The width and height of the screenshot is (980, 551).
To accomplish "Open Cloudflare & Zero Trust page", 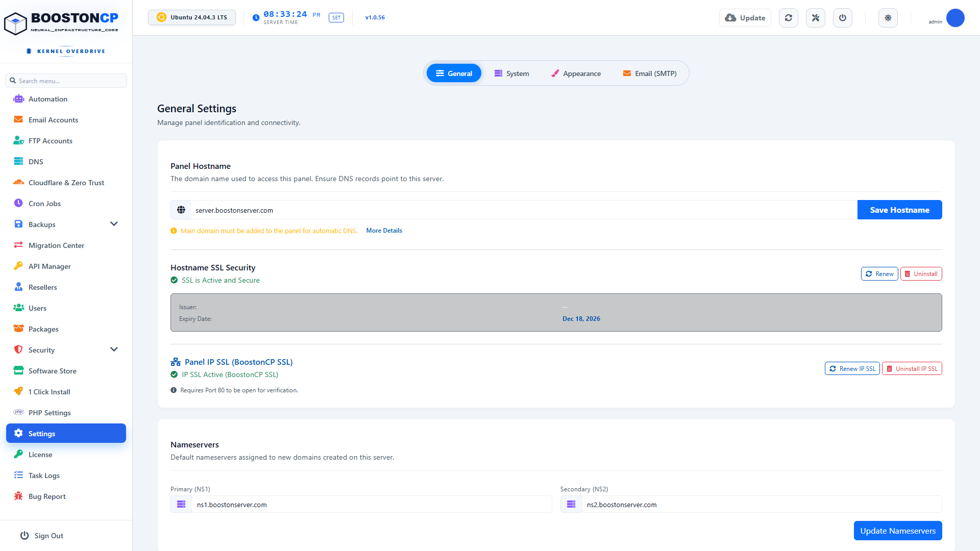I will 66,183.
